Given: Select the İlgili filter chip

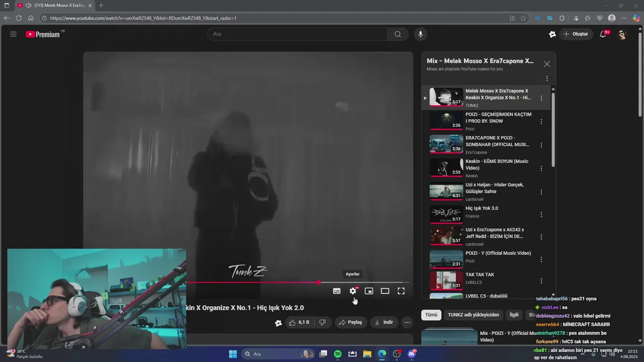Looking at the screenshot, I should pos(514,315).
